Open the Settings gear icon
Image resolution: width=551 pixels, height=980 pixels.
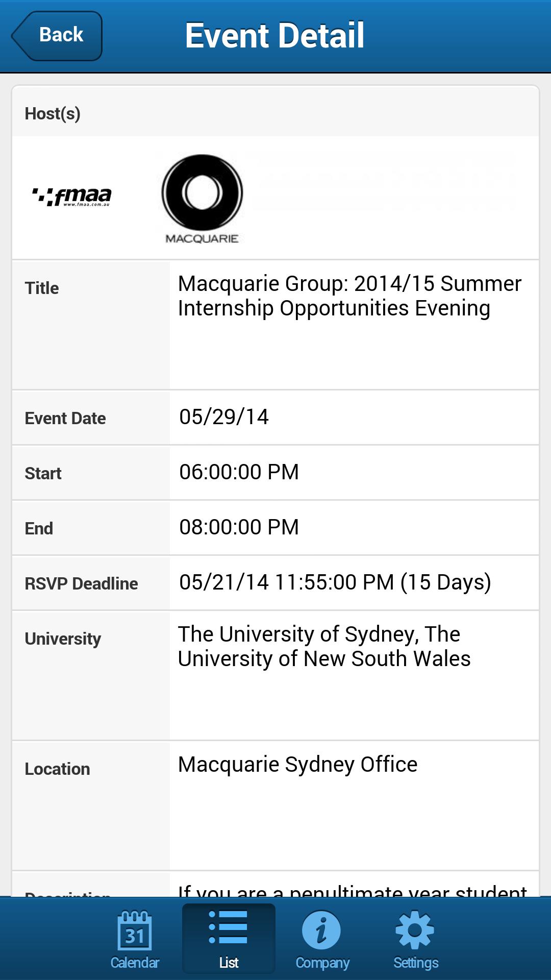pyautogui.click(x=415, y=938)
